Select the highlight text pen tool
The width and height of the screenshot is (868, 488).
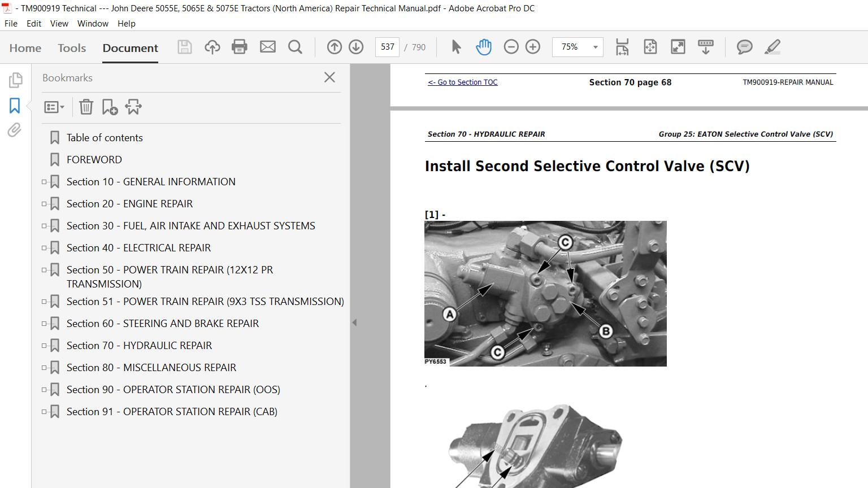[772, 47]
